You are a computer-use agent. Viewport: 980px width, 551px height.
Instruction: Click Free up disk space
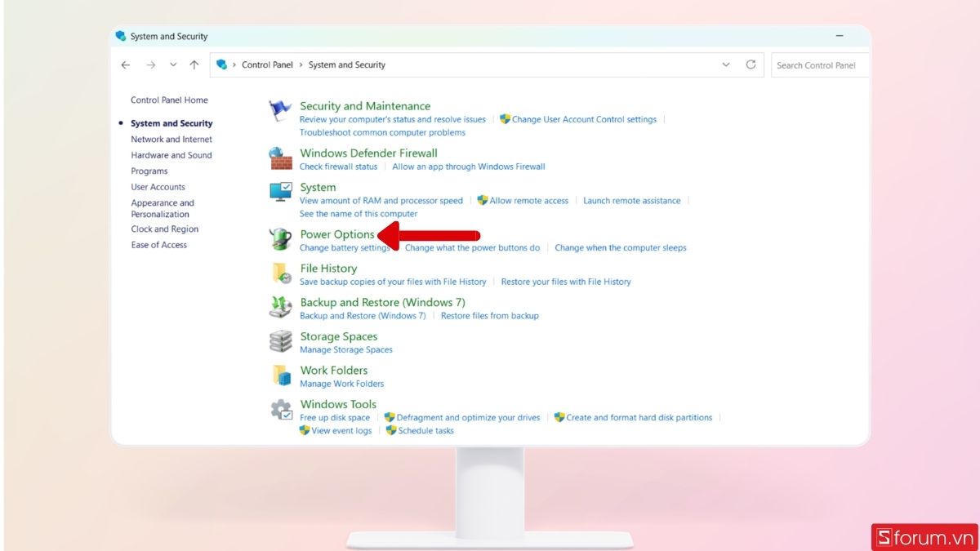[335, 417]
